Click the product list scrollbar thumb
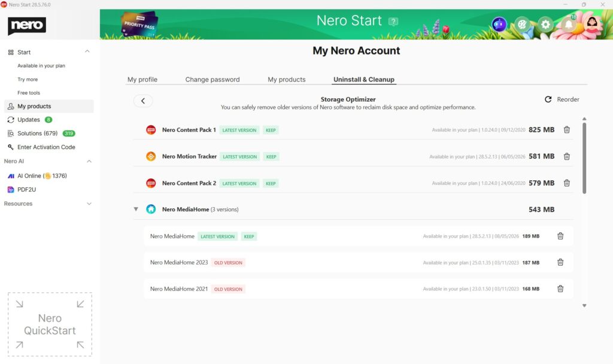613x364 pixels. [x=584, y=158]
